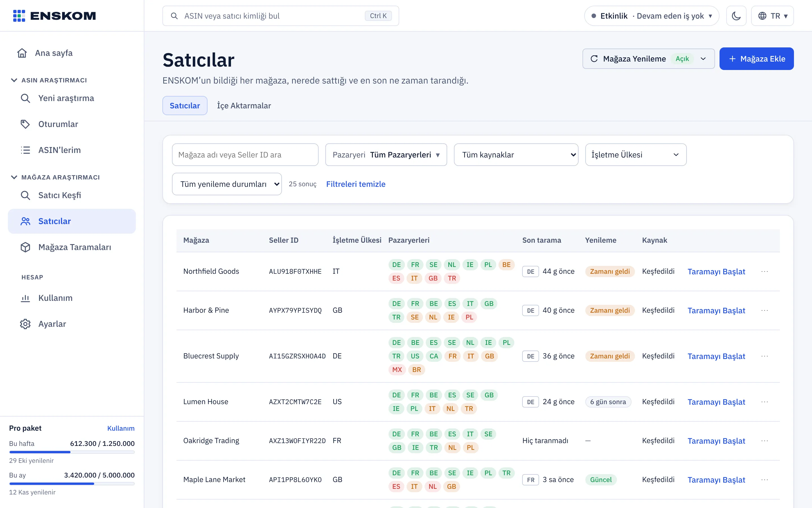The width and height of the screenshot is (812, 508).
Task: Click the Seller ID column header
Action: (284, 240)
